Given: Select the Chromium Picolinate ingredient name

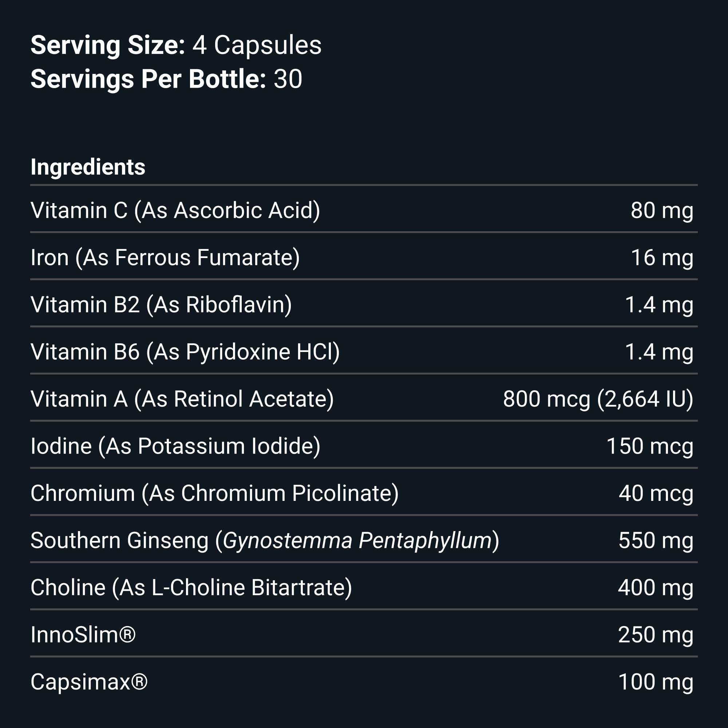Looking at the screenshot, I should tap(214, 493).
